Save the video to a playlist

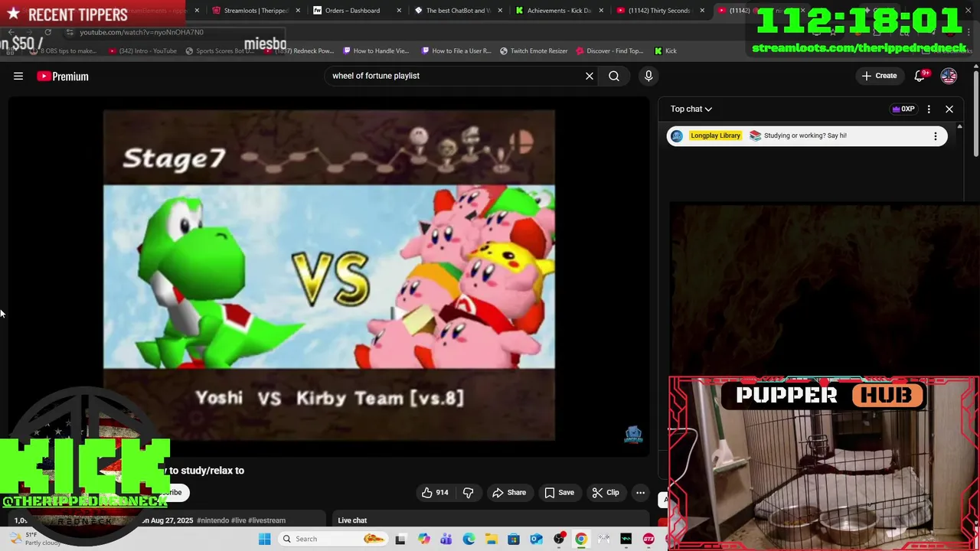point(559,493)
